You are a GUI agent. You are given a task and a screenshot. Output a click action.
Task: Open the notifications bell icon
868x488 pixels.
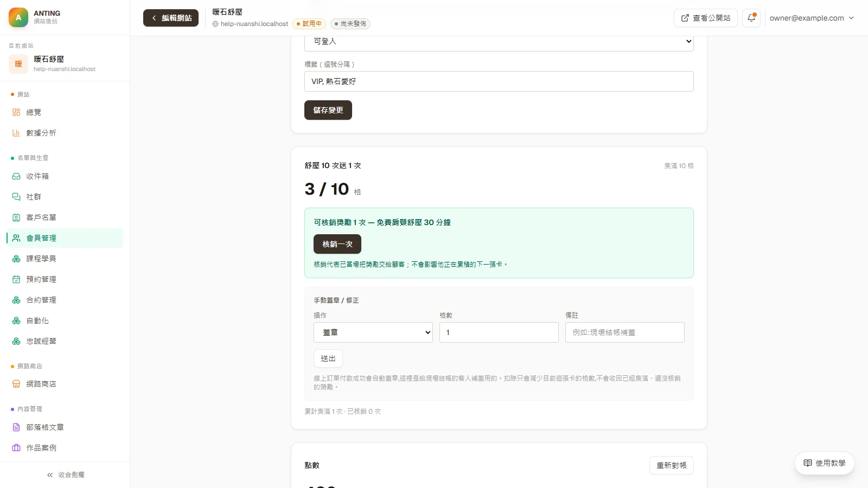(751, 18)
